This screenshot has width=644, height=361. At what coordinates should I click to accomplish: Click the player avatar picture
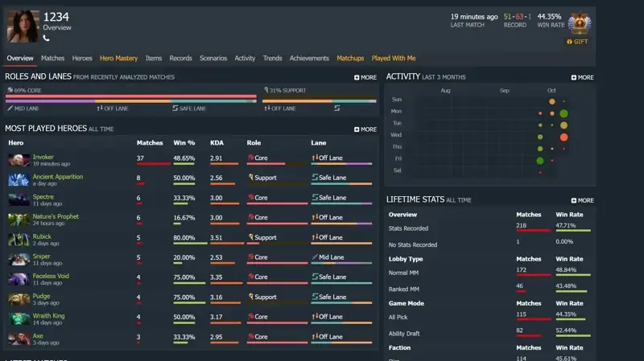(23, 27)
